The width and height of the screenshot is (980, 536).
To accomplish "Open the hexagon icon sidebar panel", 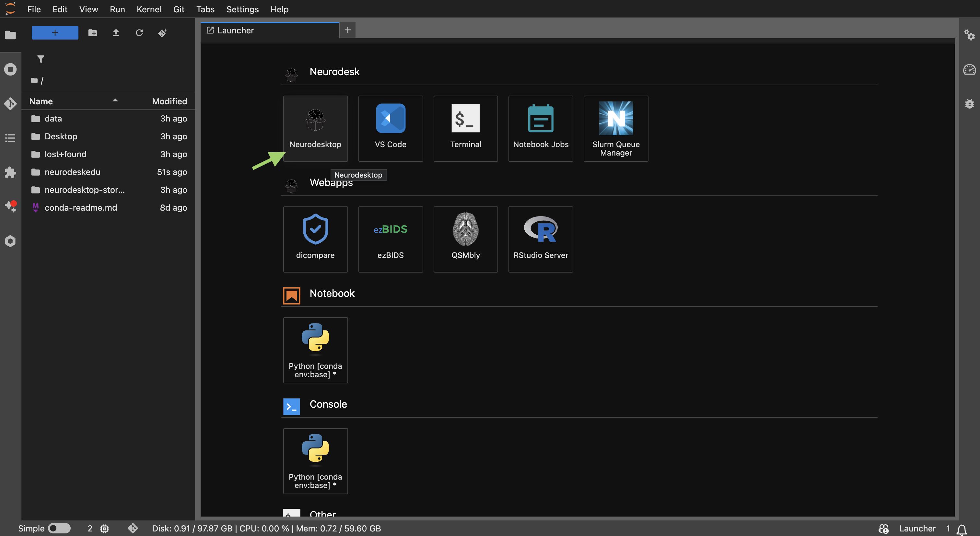I will coord(10,241).
